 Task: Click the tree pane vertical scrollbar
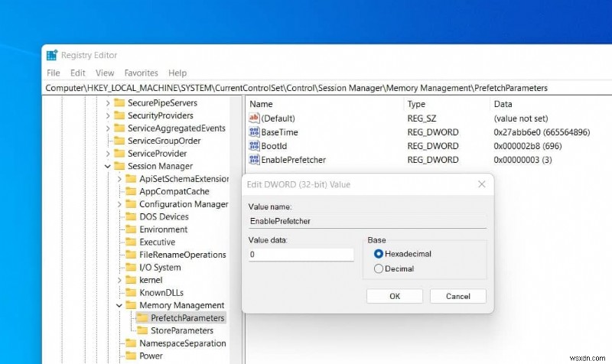click(x=236, y=229)
